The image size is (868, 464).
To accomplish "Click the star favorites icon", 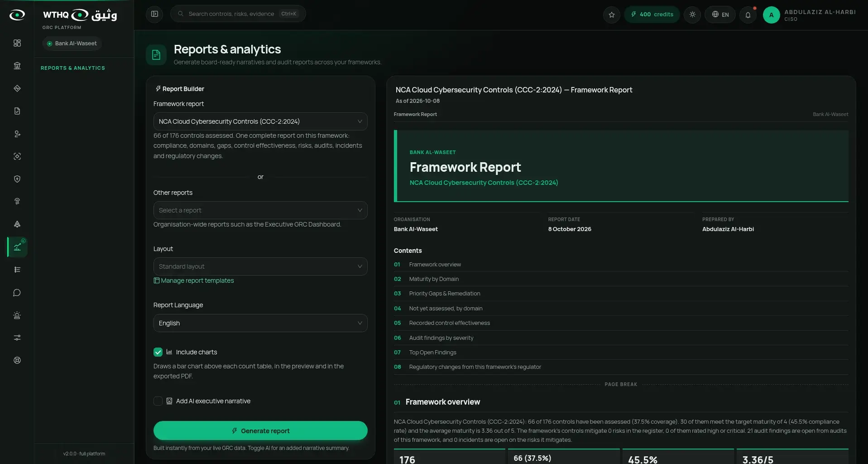I will 612,14.
